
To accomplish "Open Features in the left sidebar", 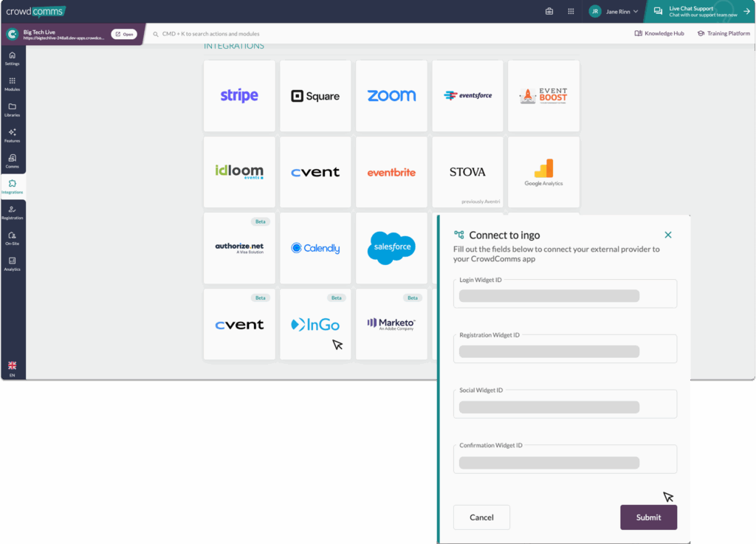I will click(13, 136).
